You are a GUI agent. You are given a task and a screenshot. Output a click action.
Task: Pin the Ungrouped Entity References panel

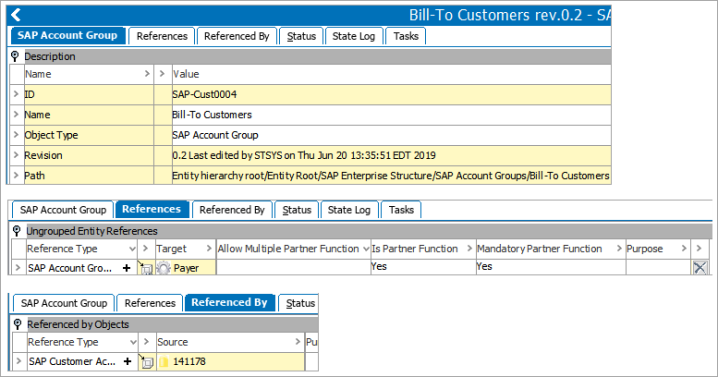[x=16, y=231]
